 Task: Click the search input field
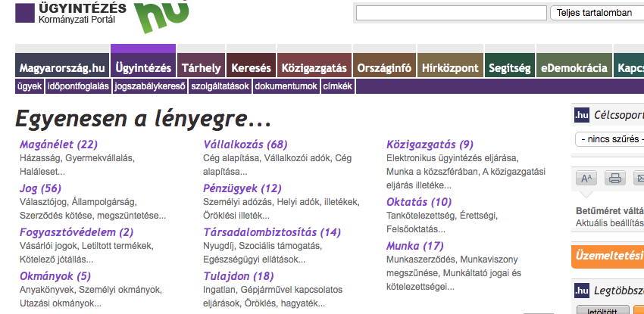click(x=452, y=13)
